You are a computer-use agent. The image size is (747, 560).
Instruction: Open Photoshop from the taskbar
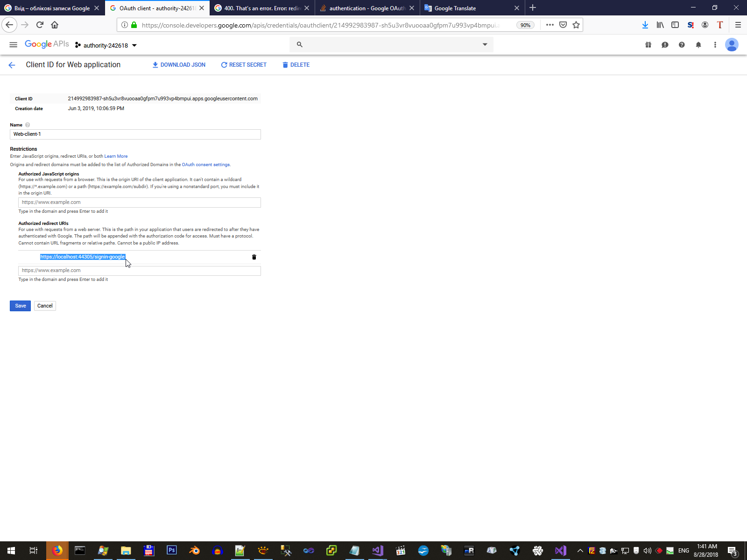171,551
